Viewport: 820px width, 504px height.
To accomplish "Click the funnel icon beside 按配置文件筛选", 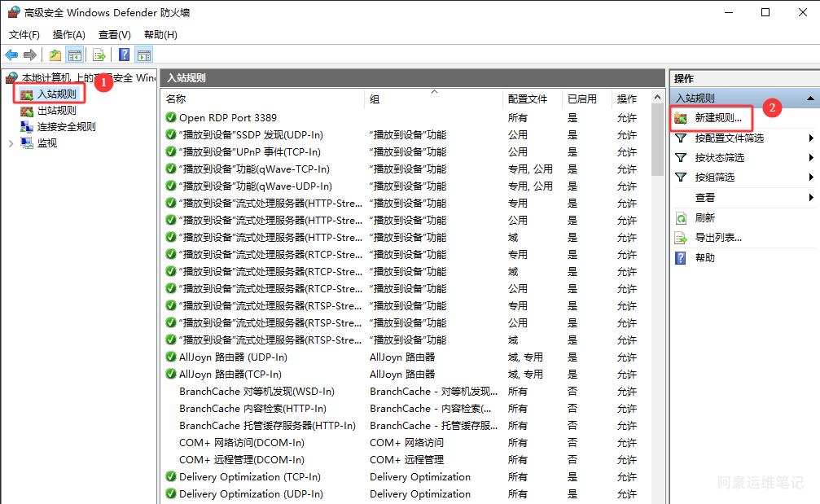I will [x=681, y=138].
